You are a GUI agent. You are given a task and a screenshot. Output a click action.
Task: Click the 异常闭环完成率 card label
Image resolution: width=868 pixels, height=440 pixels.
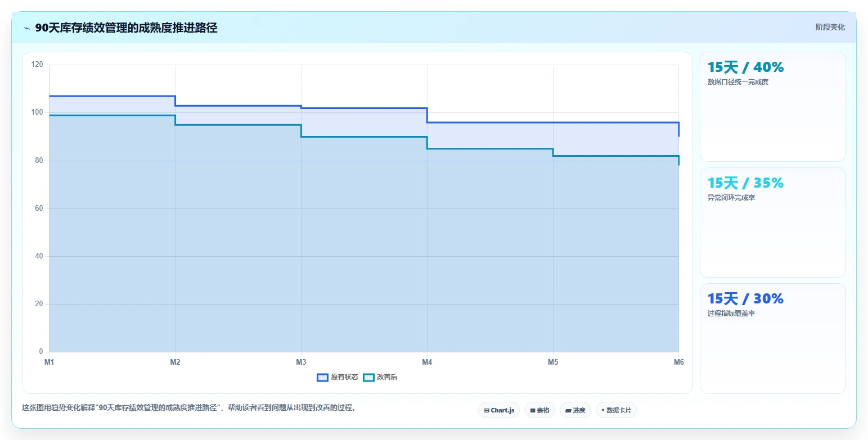coord(731,198)
